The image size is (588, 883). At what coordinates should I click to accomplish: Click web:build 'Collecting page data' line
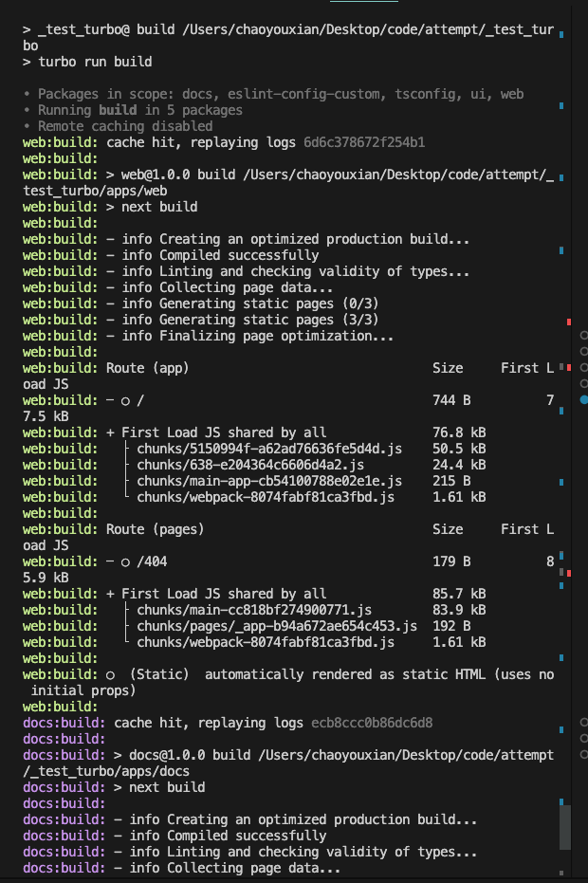pyautogui.click(x=178, y=287)
